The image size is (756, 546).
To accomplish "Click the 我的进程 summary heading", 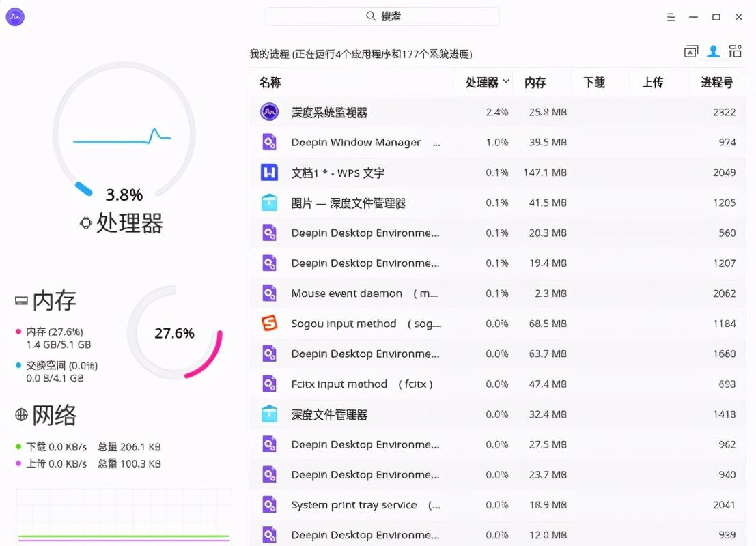I will 361,54.
